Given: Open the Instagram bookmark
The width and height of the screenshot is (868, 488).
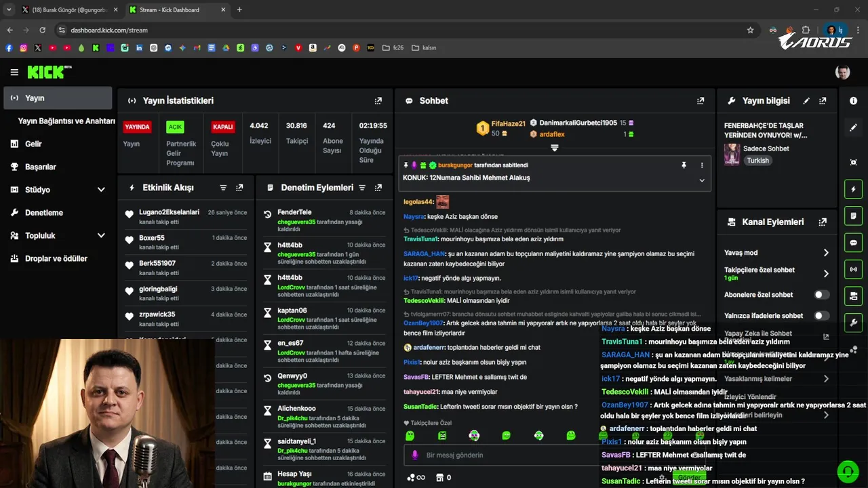Looking at the screenshot, I should (23, 48).
